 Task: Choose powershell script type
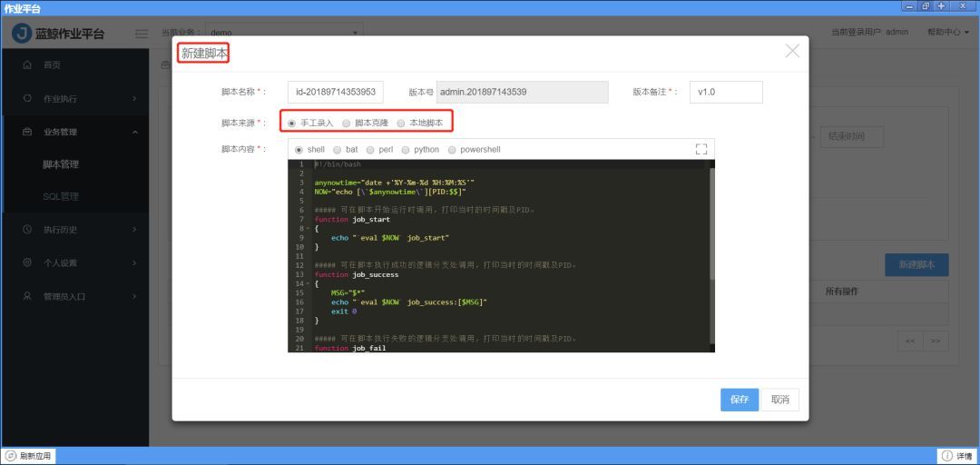452,150
